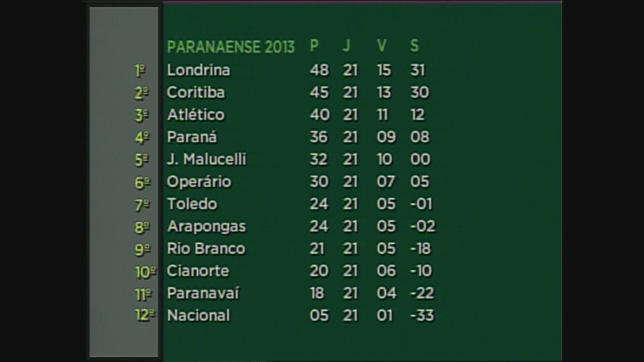Click Nacional at the table bottom
644x362 pixels.
coord(199,315)
